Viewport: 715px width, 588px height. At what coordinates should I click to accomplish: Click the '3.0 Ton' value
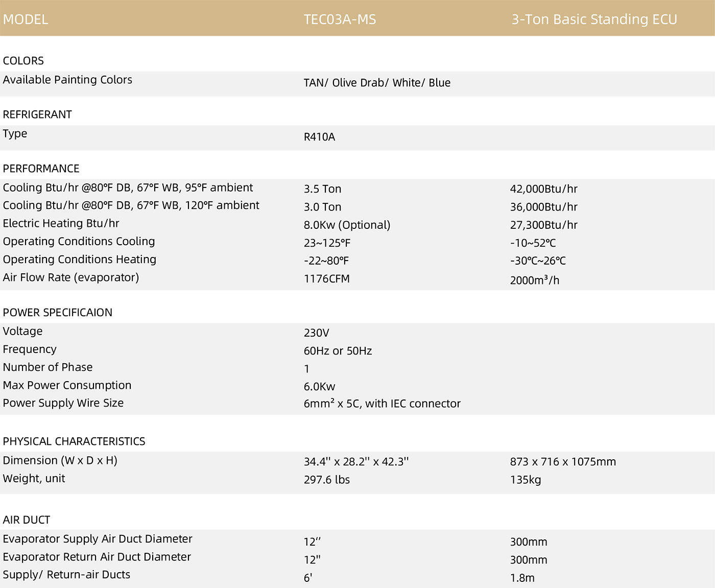(x=322, y=207)
